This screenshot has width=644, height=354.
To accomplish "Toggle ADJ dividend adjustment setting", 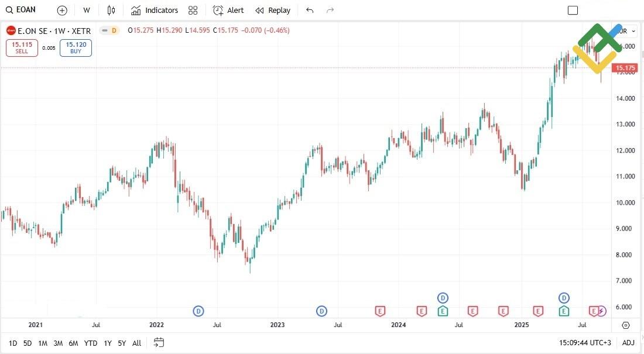I will [x=628, y=343].
